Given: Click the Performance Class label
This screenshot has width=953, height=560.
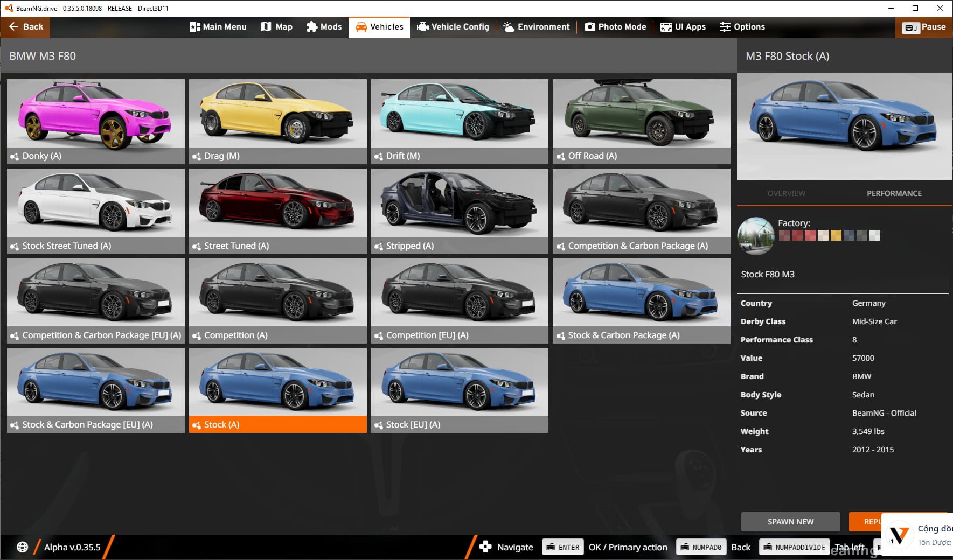Looking at the screenshot, I should click(776, 340).
